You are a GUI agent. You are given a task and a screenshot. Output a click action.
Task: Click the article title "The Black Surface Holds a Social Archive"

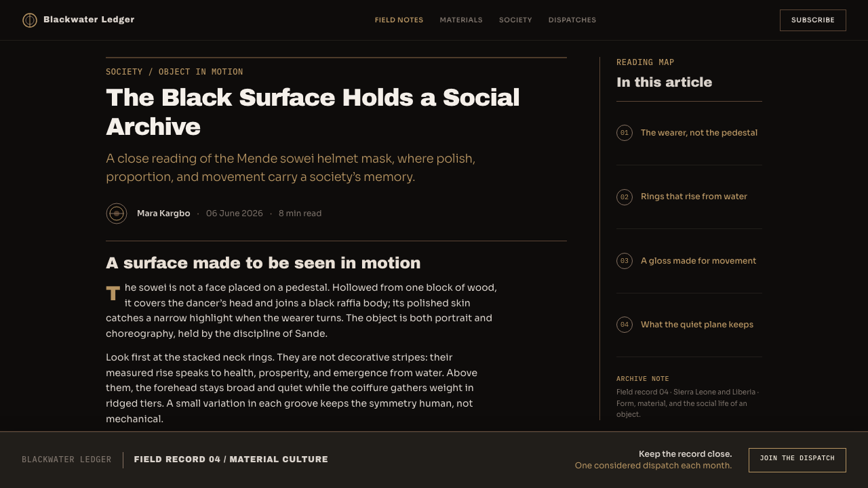point(313,112)
